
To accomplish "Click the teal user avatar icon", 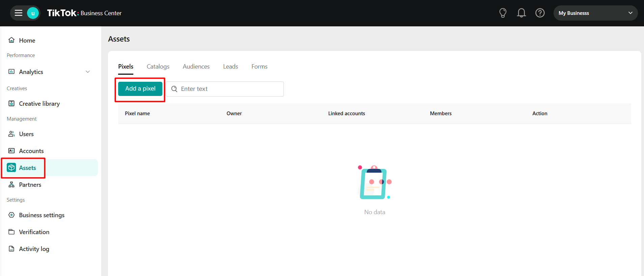I will click(x=33, y=13).
